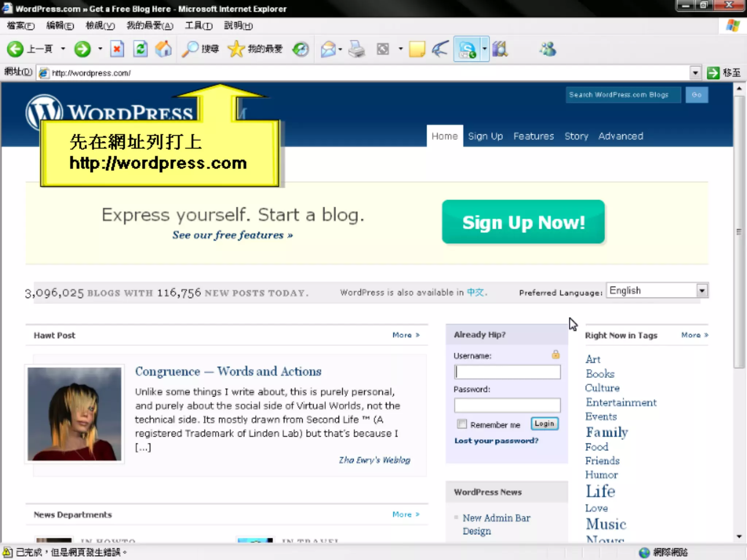Switch to the Features tab

click(533, 136)
